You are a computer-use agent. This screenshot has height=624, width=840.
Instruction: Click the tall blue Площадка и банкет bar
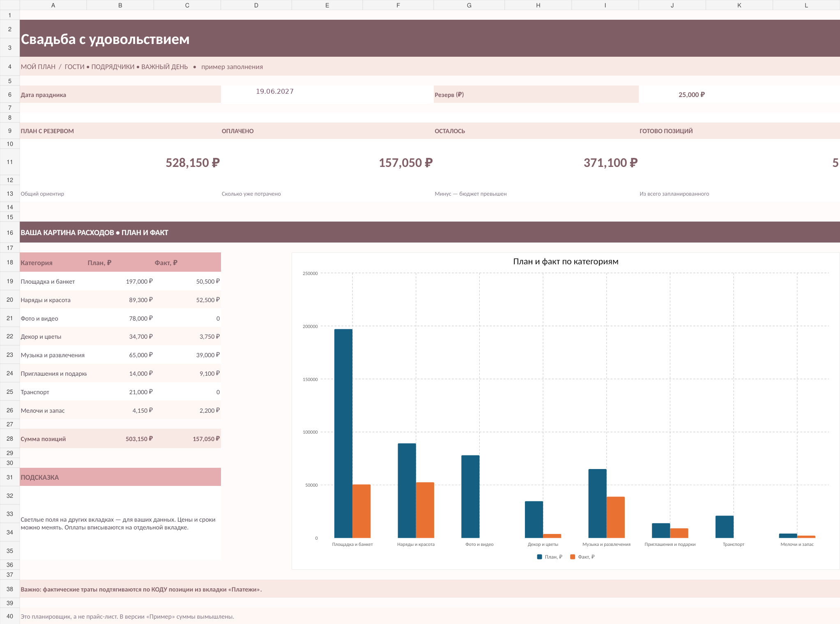click(x=343, y=433)
